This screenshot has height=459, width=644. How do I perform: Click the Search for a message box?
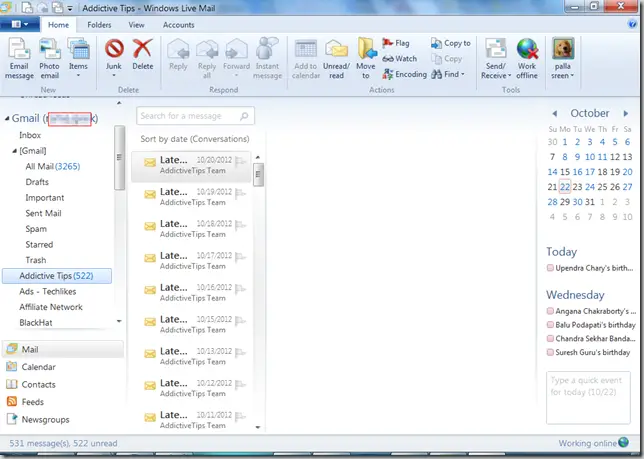point(189,116)
